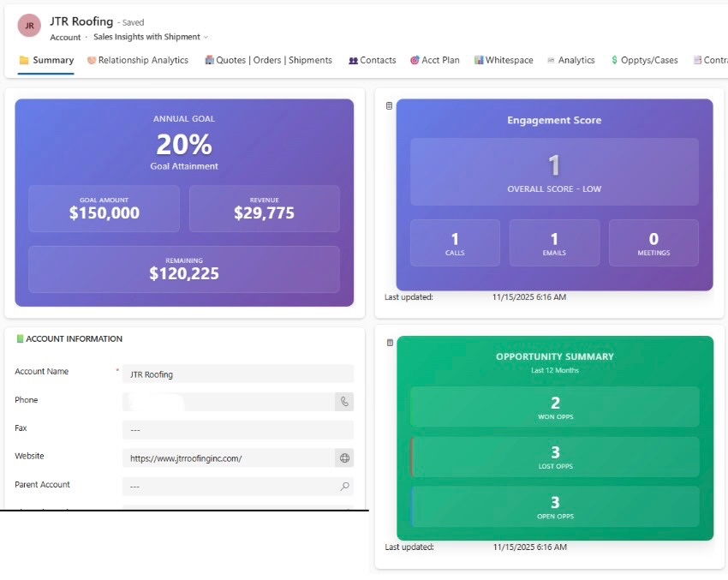The width and height of the screenshot is (728, 580).
Task: Click the Summary tab folder icon
Action: 24,60
